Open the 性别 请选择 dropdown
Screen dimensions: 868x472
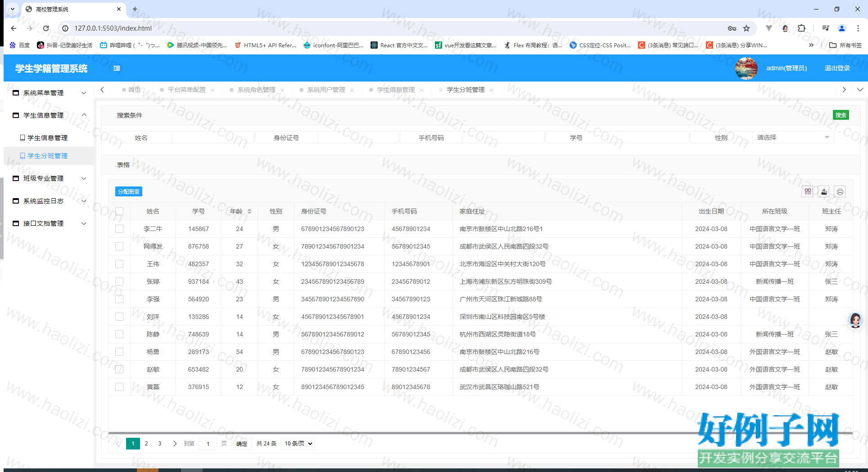(x=793, y=138)
